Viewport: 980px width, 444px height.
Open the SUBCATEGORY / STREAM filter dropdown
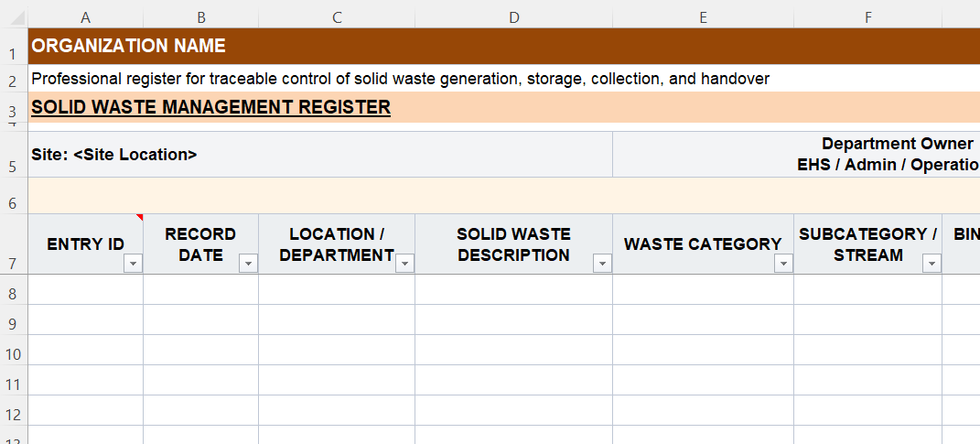932,264
